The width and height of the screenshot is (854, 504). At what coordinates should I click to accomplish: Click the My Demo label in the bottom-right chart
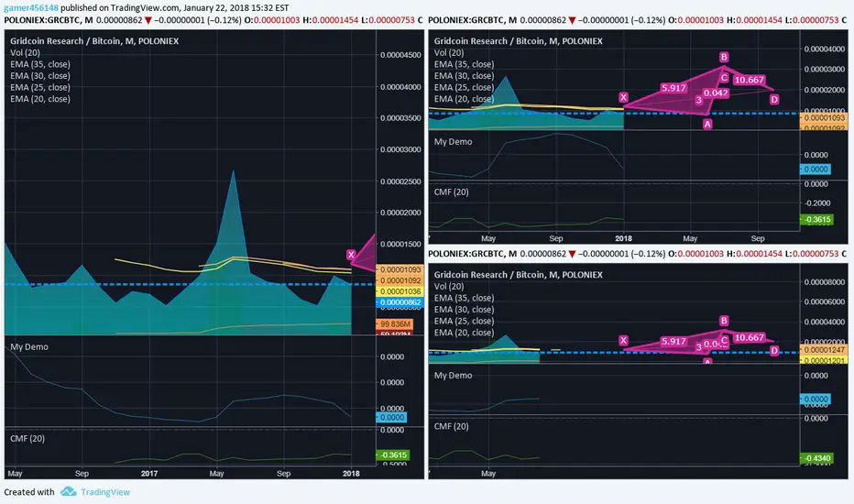pos(454,375)
